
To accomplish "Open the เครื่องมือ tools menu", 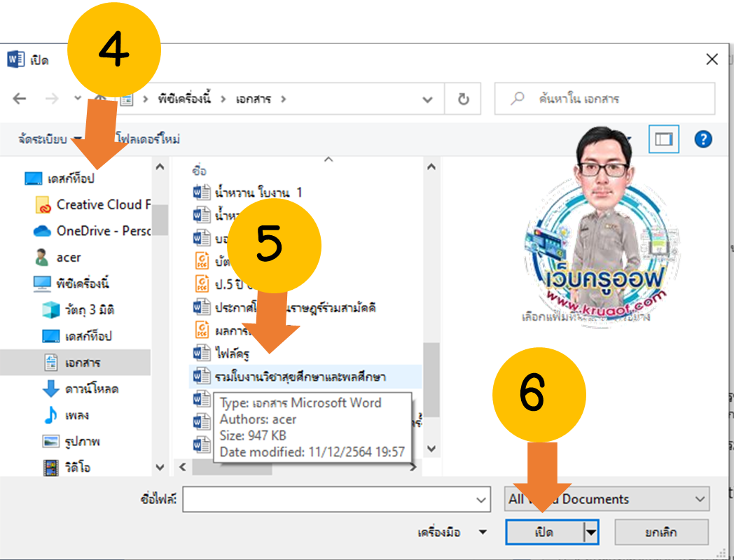I will click(452, 533).
